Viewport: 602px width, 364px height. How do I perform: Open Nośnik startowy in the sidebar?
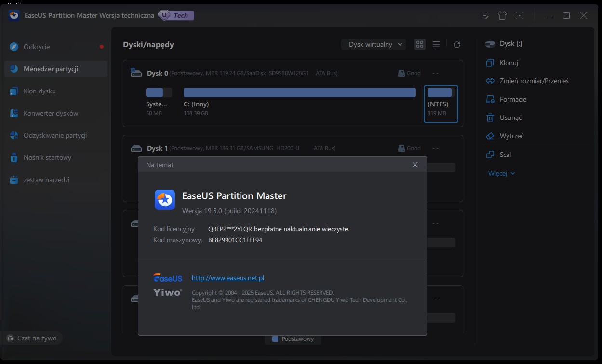56,157
